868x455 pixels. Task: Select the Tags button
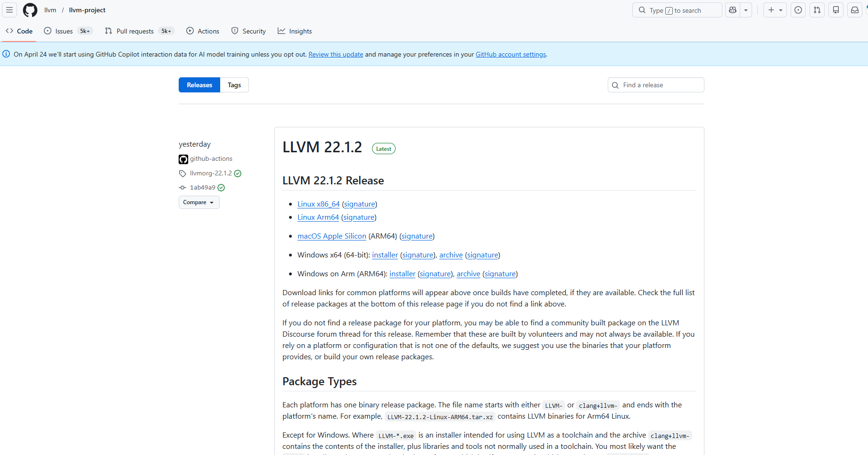click(x=234, y=85)
